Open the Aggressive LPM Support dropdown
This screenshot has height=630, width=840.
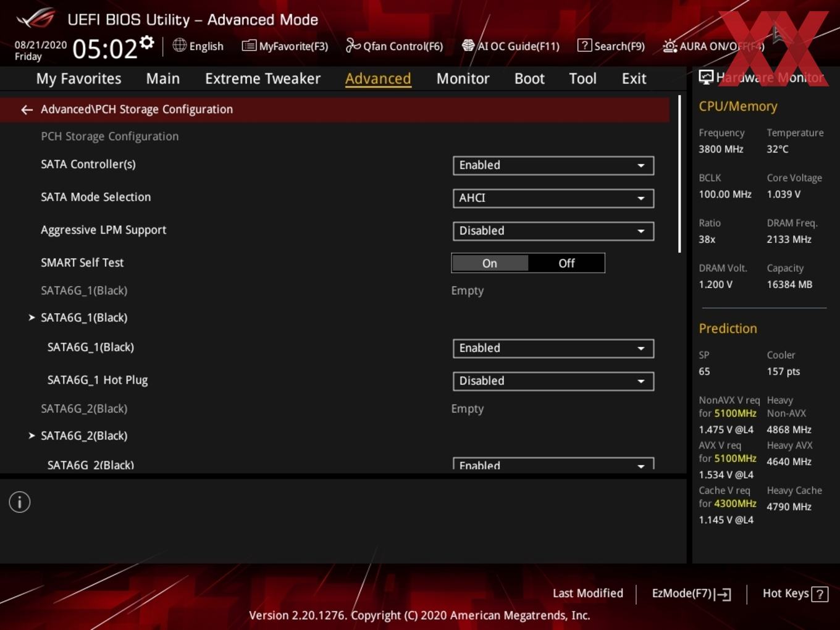click(x=553, y=231)
